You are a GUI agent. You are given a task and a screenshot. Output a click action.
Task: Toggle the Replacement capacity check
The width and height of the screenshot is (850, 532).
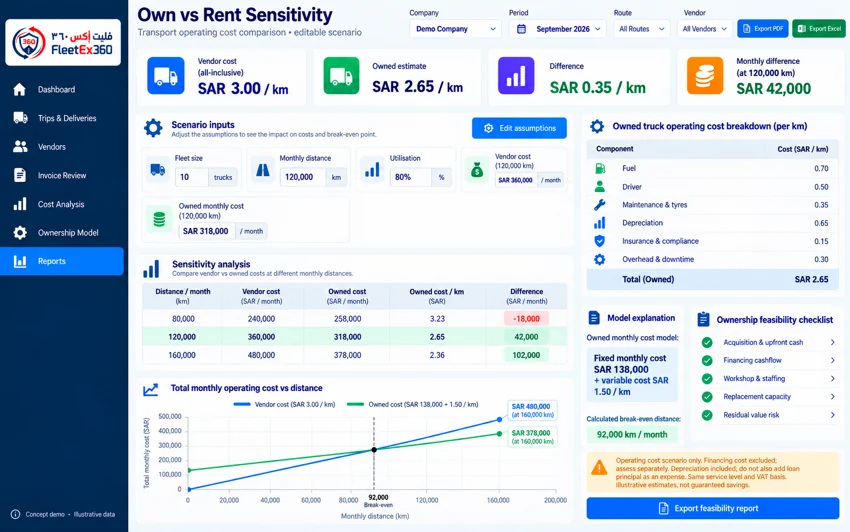(707, 396)
